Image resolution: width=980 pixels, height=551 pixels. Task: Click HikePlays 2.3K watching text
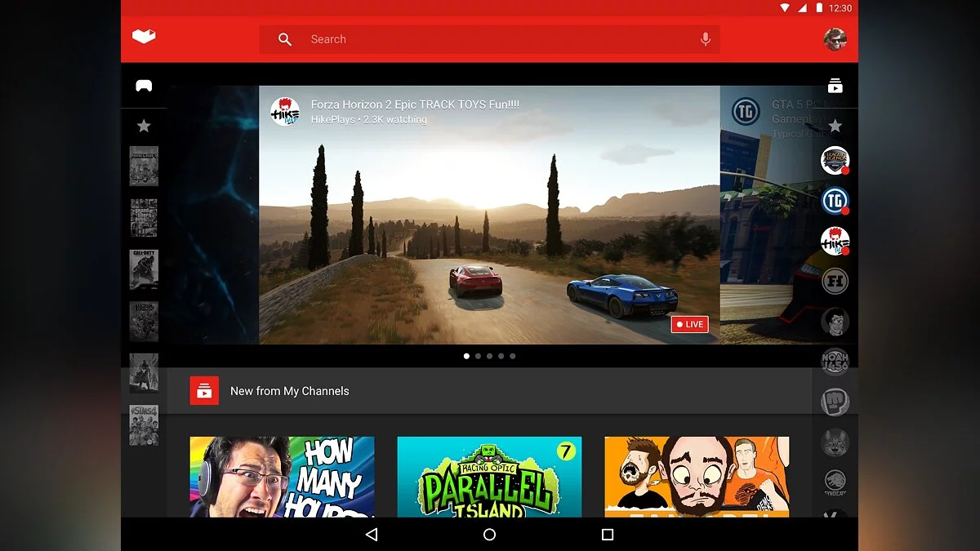coord(368,119)
